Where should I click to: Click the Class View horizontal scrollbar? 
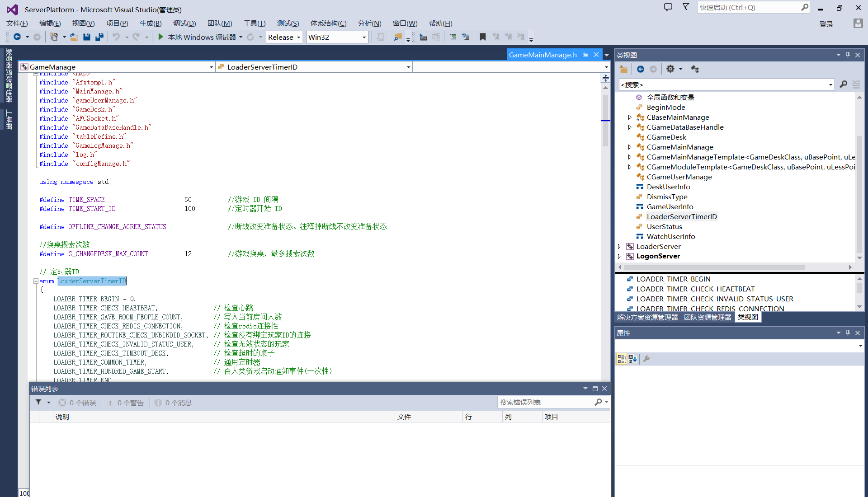(714, 267)
